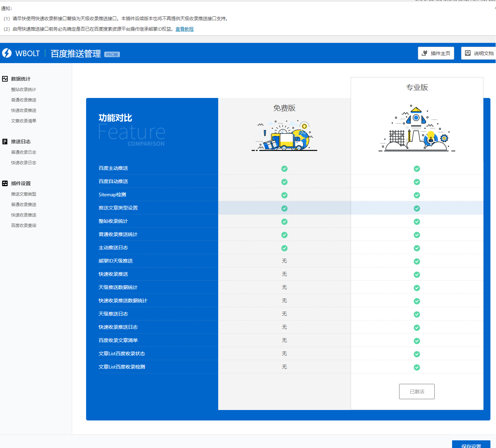Click the settings icon beside 插件设置
The height and width of the screenshot is (448, 496).
pos(5,183)
